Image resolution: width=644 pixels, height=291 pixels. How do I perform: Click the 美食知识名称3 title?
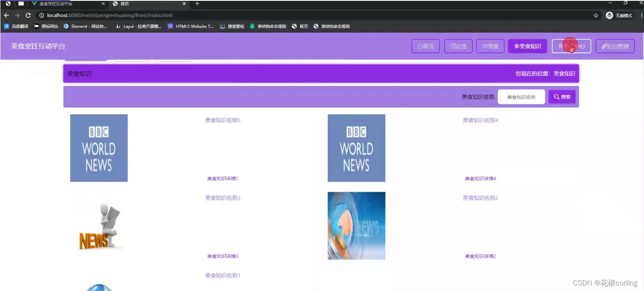[x=223, y=198]
